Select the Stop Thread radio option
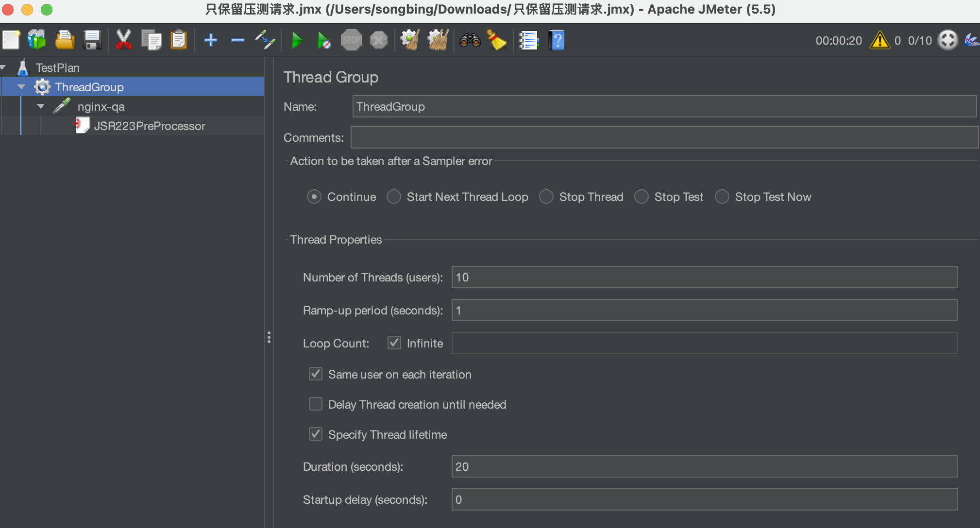The height and width of the screenshot is (528, 980). pos(546,197)
